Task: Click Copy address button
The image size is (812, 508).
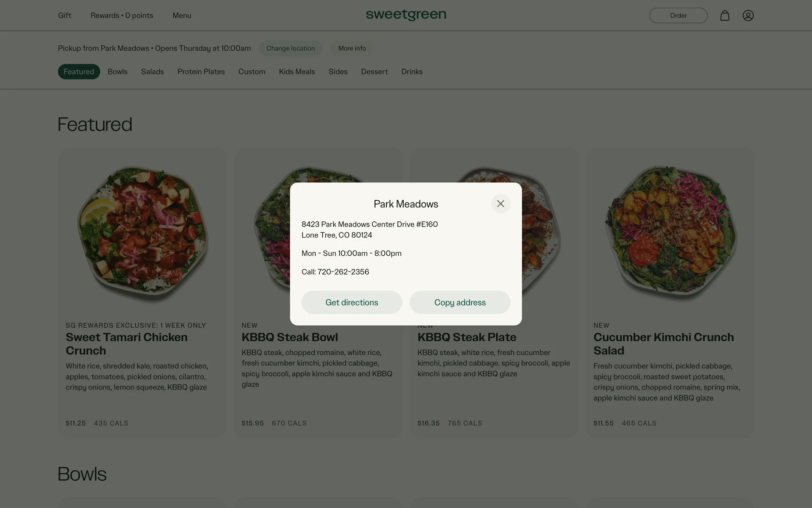Action: pyautogui.click(x=460, y=302)
